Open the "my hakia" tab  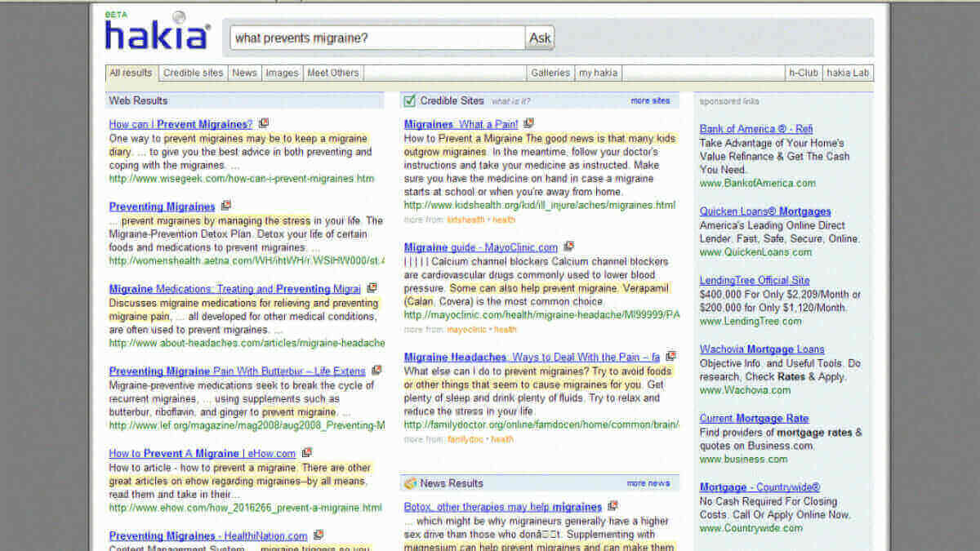[599, 73]
